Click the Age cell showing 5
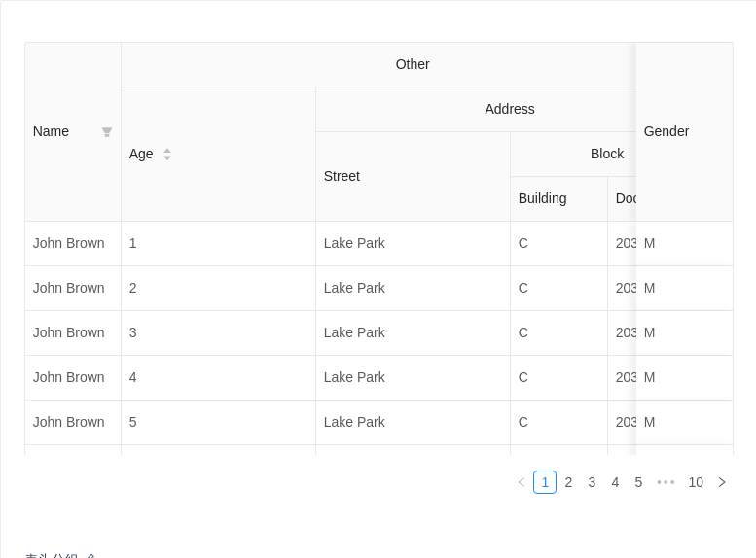Image resolution: width=756 pixels, height=558 pixels. pyautogui.click(x=218, y=422)
